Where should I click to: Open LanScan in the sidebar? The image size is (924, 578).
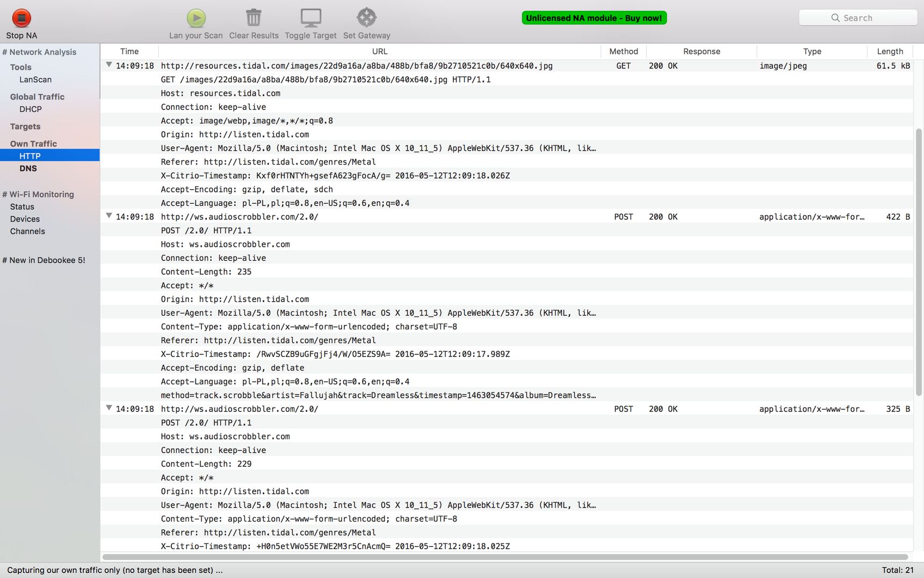(x=35, y=80)
